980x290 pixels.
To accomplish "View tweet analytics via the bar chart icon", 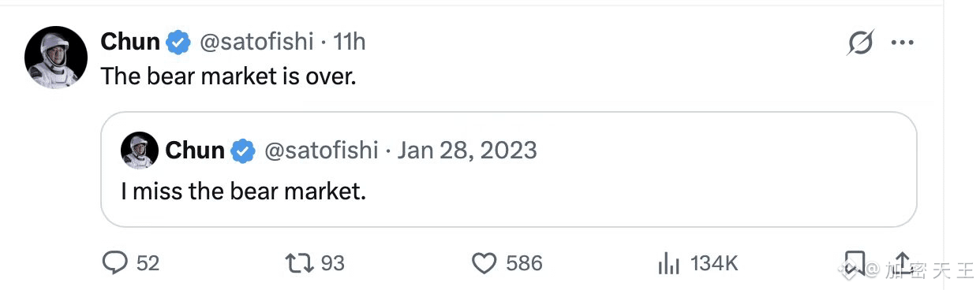I will point(668,263).
